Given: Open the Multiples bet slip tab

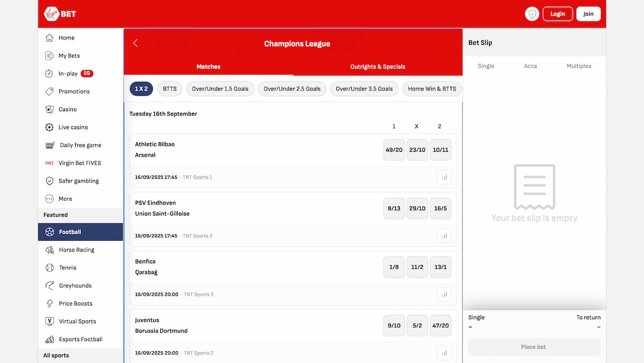Looking at the screenshot, I should [x=579, y=66].
